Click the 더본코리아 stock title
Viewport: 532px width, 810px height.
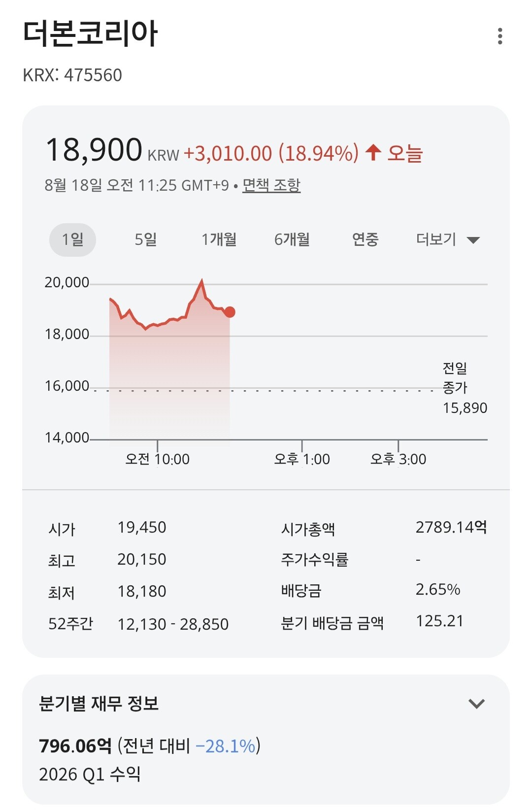tap(90, 34)
